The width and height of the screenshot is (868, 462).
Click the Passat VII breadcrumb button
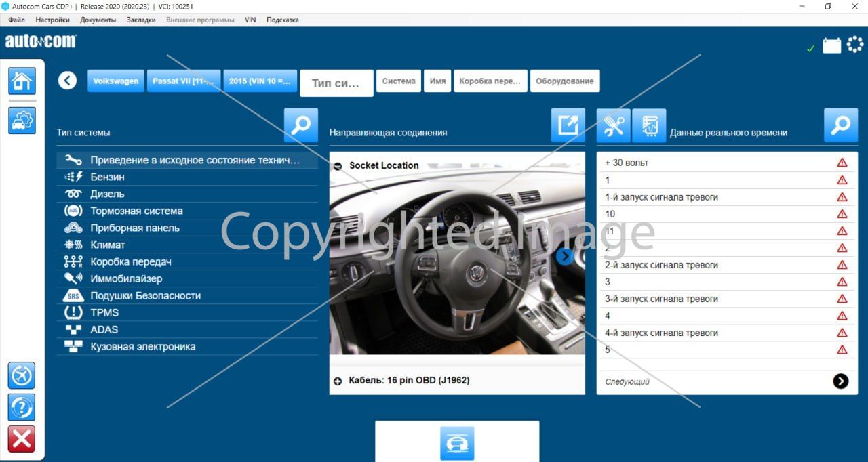[184, 81]
